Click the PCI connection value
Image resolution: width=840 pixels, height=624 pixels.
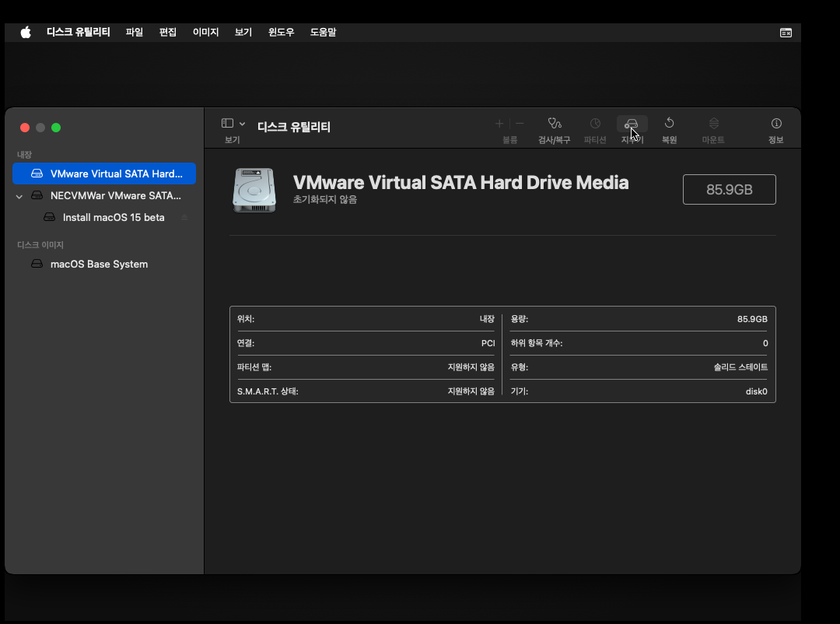[488, 343]
